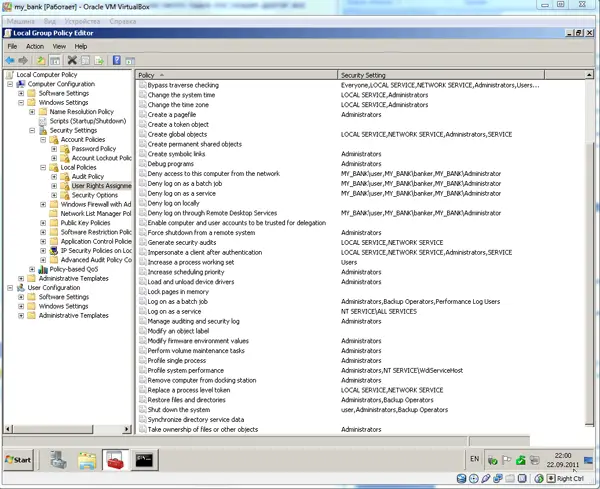Image resolution: width=600 pixels, height=489 pixels.
Task: Select 'Bypass traverse checking' policy
Action: point(183,85)
